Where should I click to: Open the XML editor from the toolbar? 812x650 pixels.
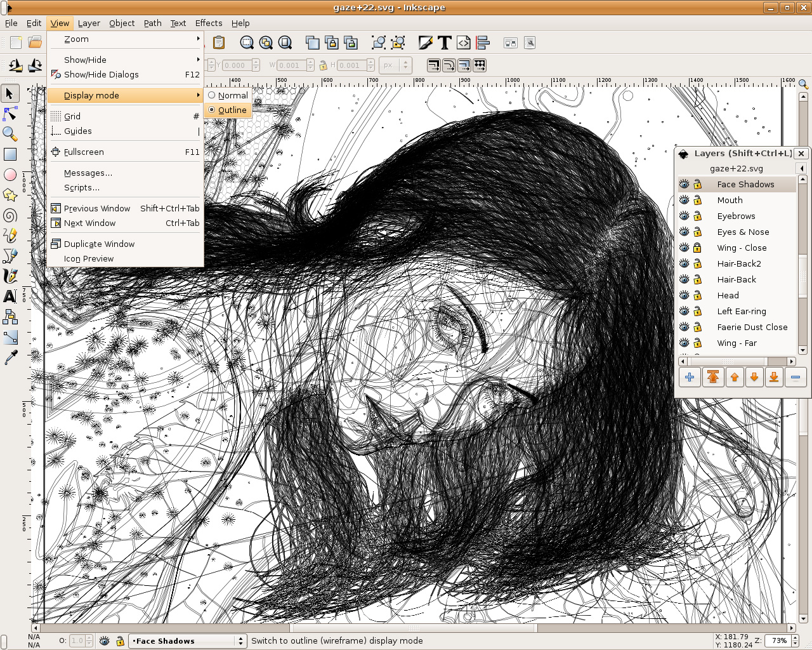(x=463, y=43)
